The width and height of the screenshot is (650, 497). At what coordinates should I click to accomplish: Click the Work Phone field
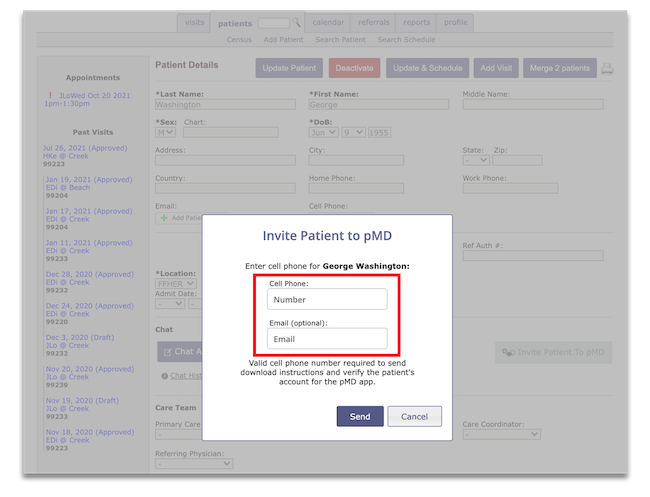tap(510, 189)
